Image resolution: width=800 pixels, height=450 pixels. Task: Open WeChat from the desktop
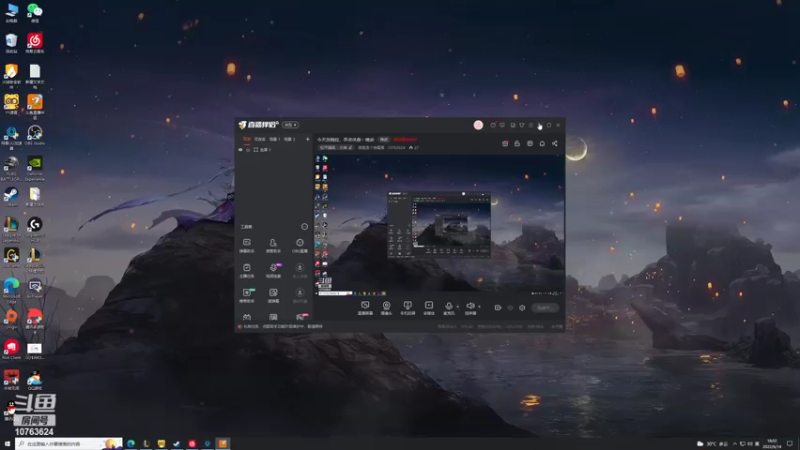point(35,13)
